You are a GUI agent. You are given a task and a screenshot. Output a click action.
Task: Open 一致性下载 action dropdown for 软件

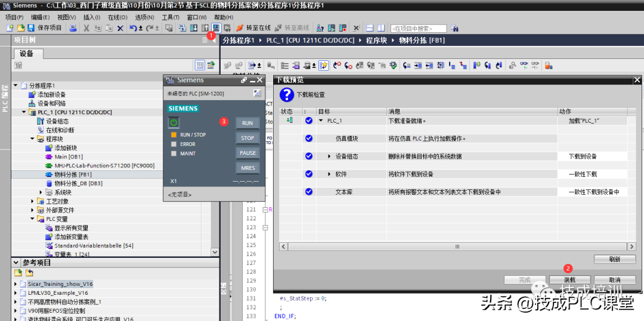[592, 174]
